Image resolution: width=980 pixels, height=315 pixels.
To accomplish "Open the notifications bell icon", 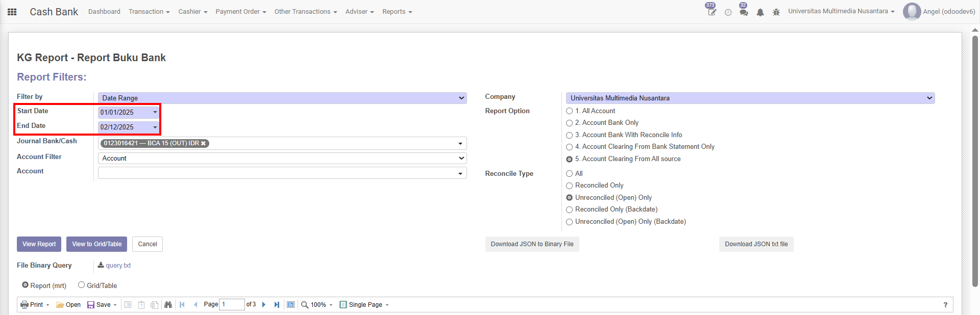I will [760, 12].
